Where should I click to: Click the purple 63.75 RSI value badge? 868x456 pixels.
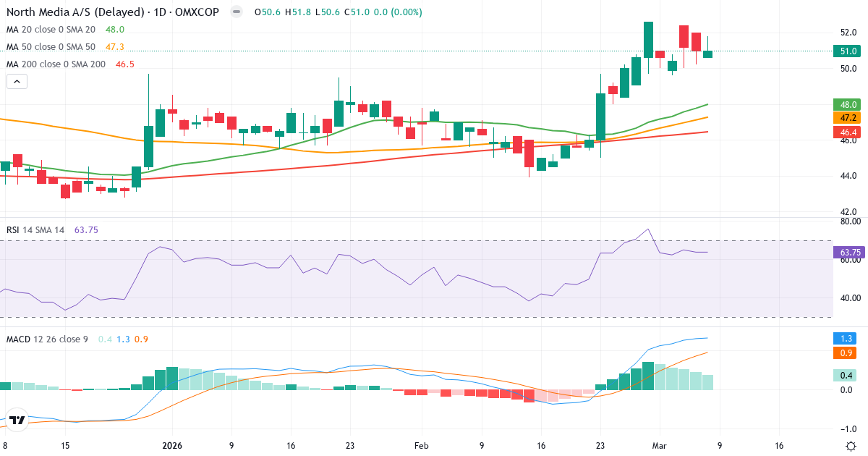click(848, 252)
